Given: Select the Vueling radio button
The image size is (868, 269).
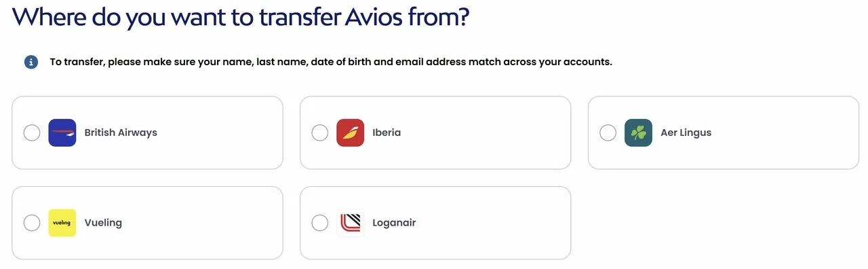Looking at the screenshot, I should coord(32,223).
